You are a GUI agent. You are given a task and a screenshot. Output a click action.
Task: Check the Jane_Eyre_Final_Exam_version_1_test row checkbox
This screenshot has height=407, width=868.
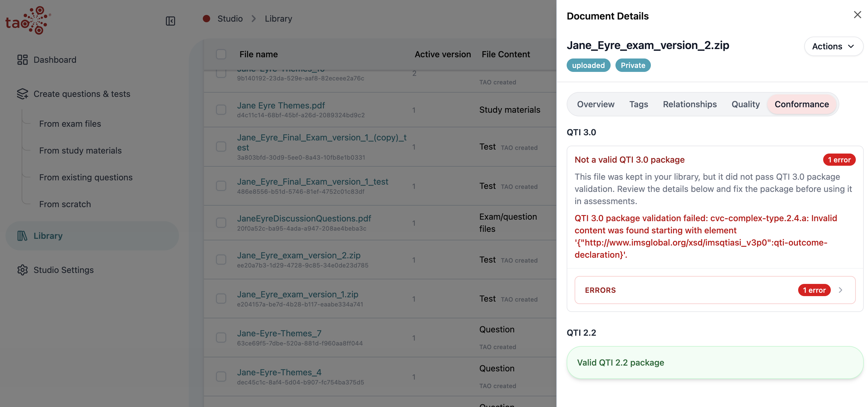click(x=221, y=186)
